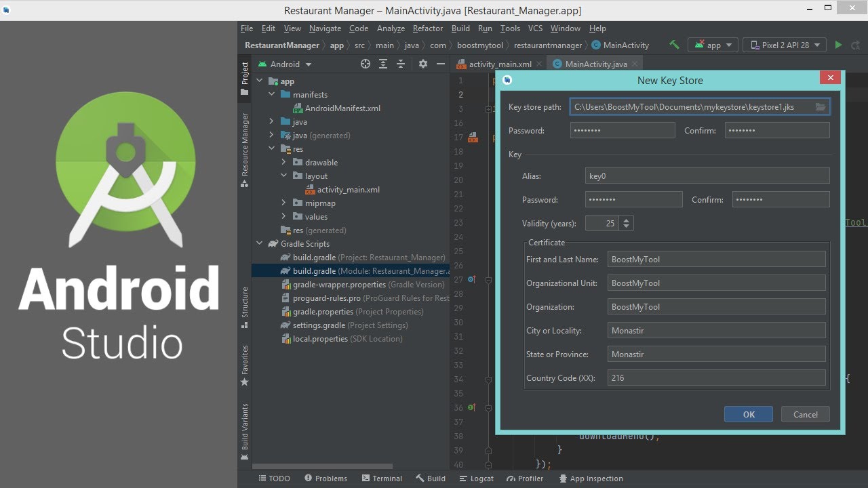Click the key Alias field
This screenshot has width=868, height=488.
[707, 176]
